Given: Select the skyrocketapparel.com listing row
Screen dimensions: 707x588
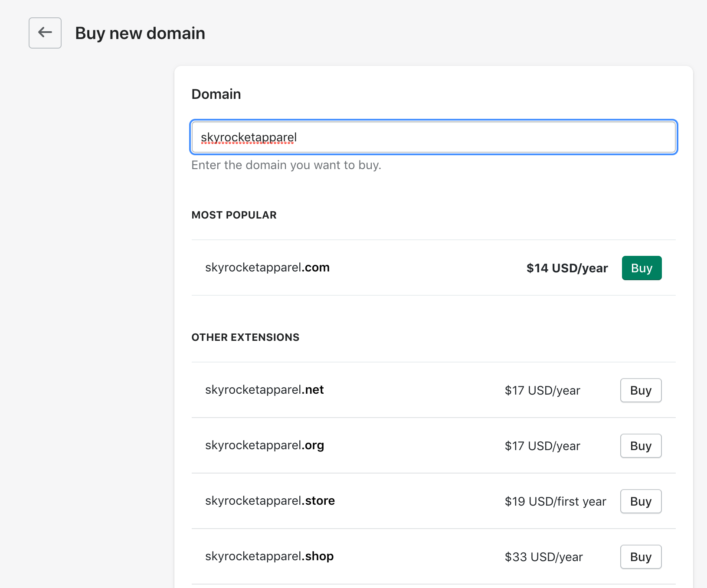Looking at the screenshot, I should [x=268, y=268].
